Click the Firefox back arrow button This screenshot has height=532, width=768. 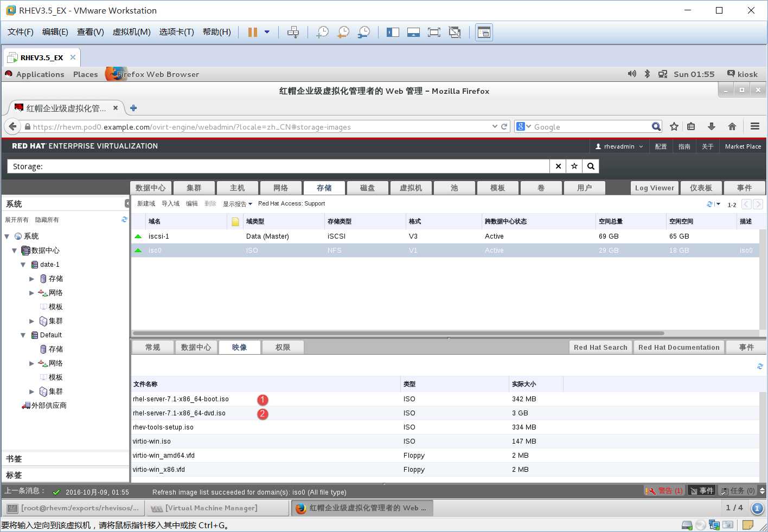coord(12,126)
